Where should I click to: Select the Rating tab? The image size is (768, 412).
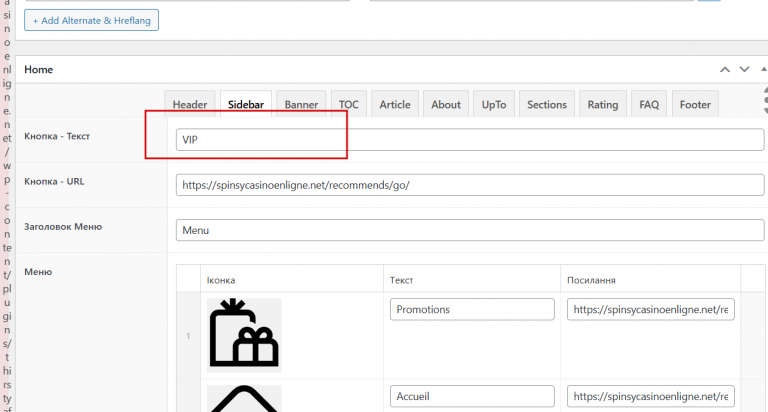[603, 104]
